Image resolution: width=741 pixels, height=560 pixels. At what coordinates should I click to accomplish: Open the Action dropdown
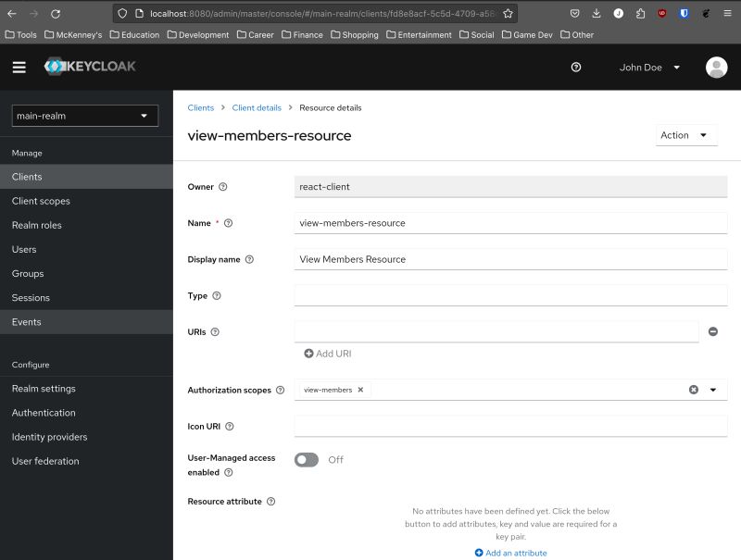(685, 134)
